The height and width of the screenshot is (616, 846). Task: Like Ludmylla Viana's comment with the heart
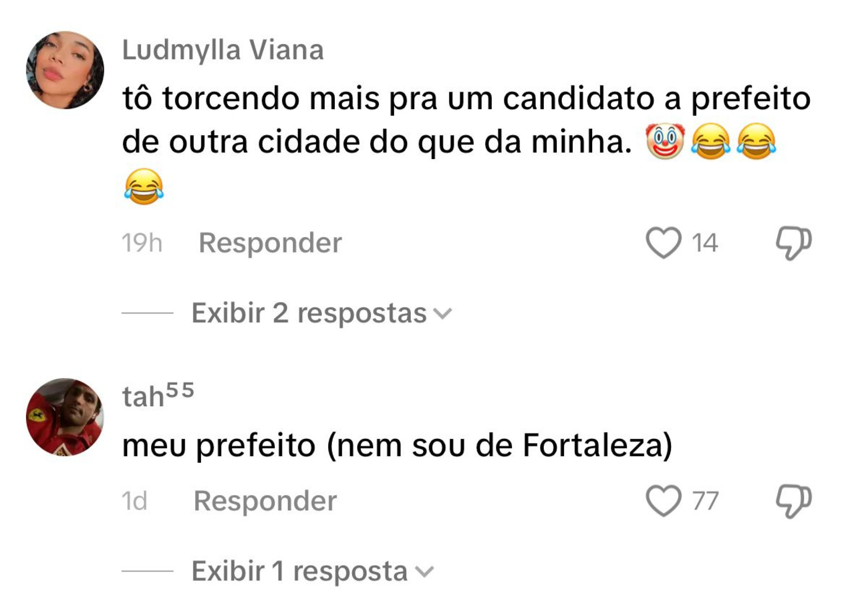663,242
